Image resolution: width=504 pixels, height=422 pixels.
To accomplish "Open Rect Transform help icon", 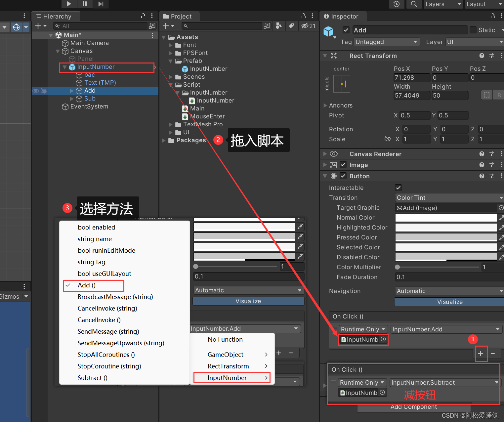I will [482, 56].
